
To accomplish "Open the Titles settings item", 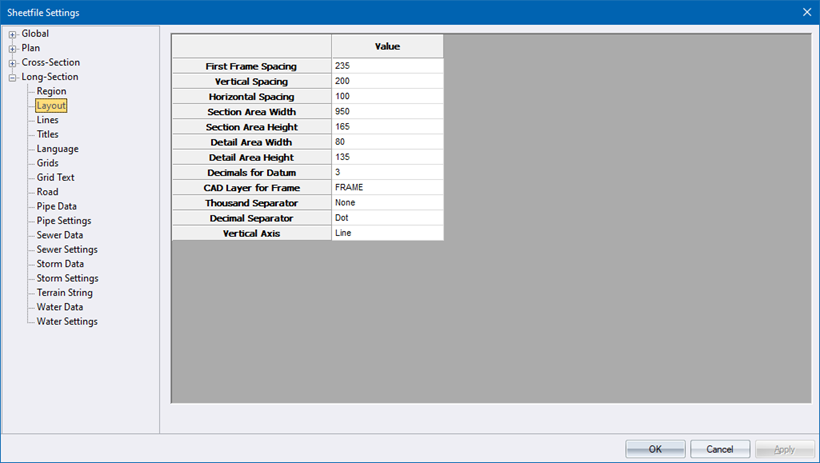I will click(47, 134).
